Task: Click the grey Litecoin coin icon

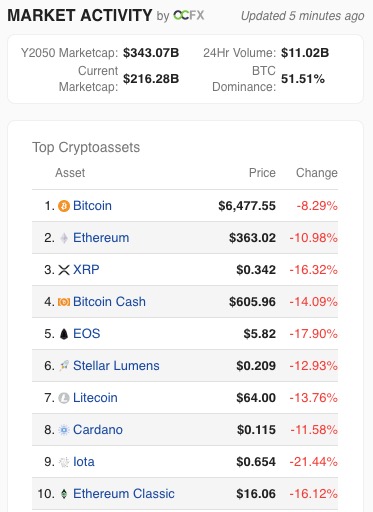Action: pyautogui.click(x=64, y=398)
